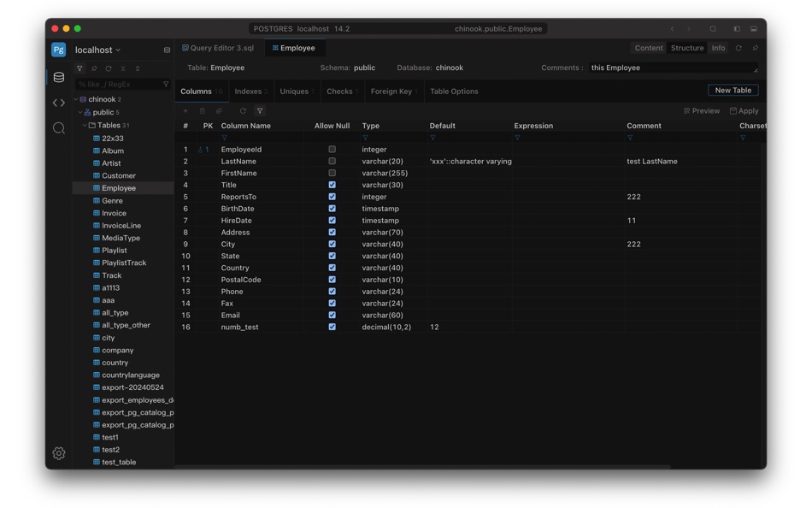The height and width of the screenshot is (508, 812).
Task: Open the Customer table in tree
Action: [x=119, y=175]
